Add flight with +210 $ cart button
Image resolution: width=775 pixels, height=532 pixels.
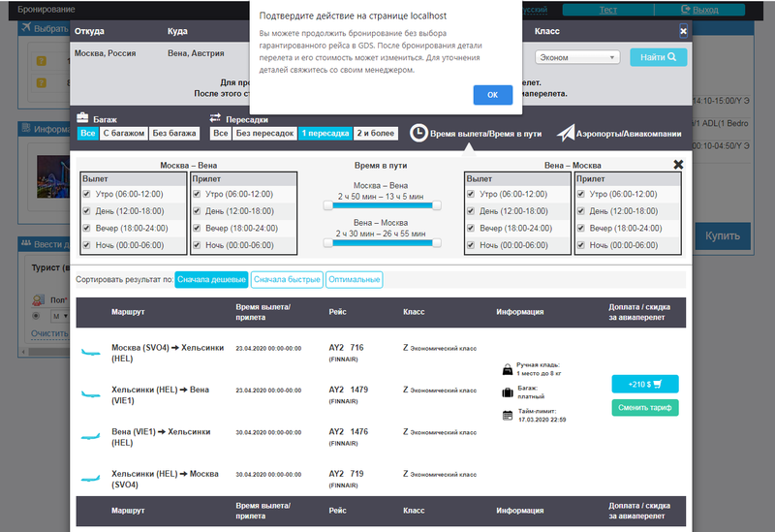tap(645, 384)
